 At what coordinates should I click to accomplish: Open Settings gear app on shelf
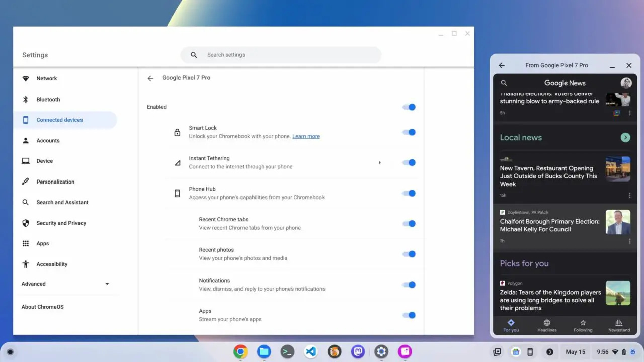(381, 352)
